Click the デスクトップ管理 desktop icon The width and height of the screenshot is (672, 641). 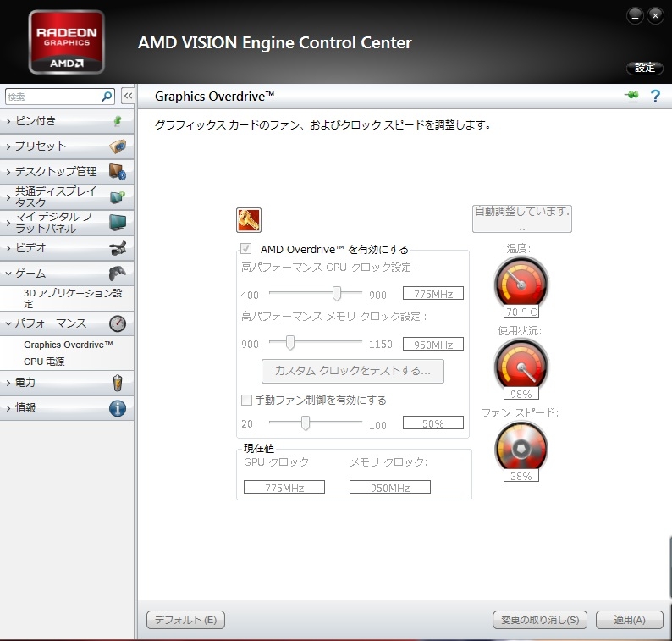pyautogui.click(x=118, y=172)
